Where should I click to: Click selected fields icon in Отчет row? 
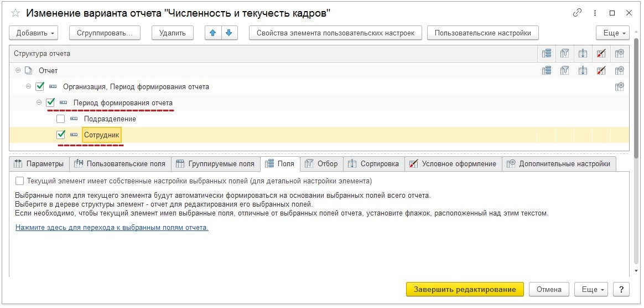coord(547,70)
